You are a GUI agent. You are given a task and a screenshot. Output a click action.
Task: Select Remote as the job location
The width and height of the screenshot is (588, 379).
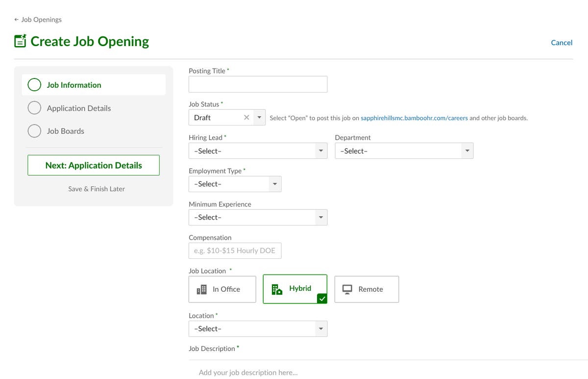367,289
